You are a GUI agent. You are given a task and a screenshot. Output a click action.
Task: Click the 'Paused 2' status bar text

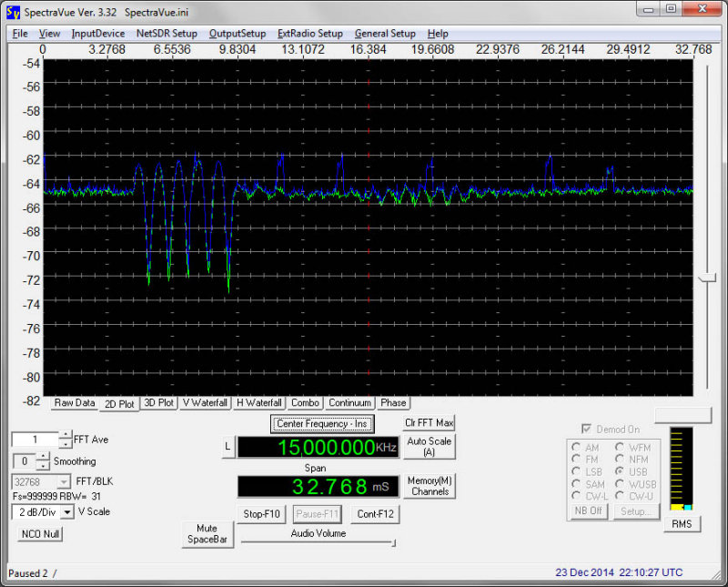(28, 573)
